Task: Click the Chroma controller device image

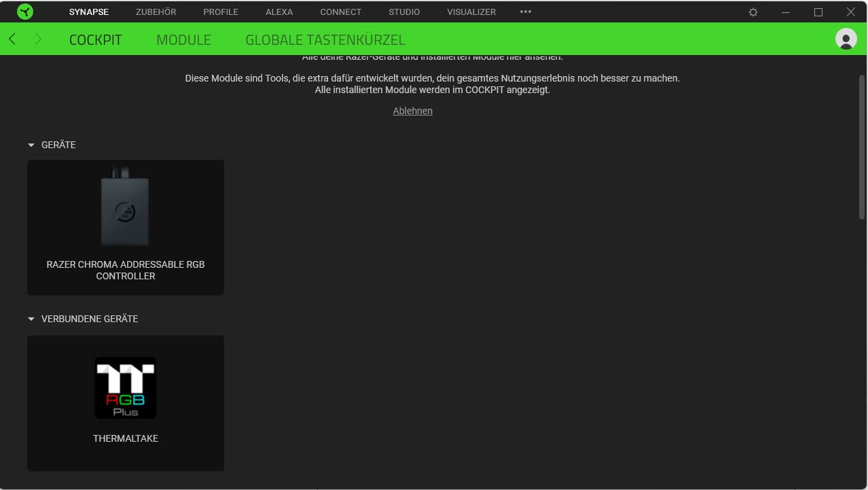Action: pyautogui.click(x=126, y=207)
